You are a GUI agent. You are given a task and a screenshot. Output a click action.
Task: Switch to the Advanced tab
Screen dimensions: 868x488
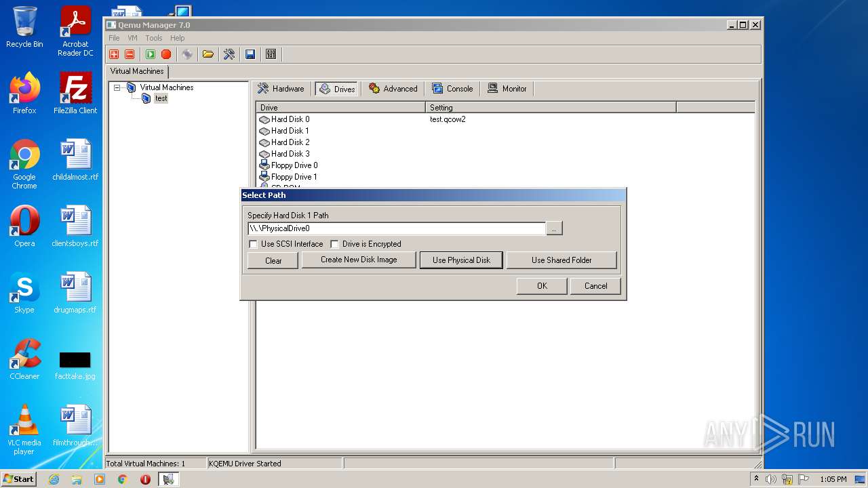click(x=393, y=89)
